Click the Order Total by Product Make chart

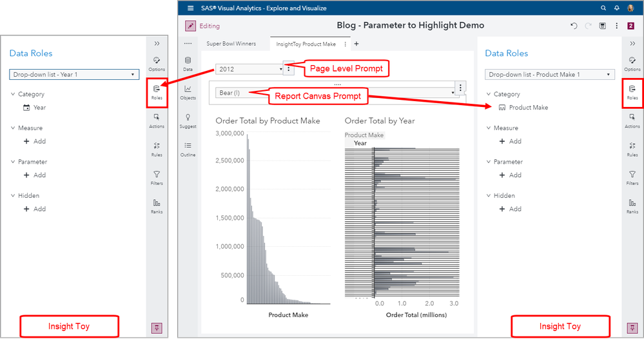273,218
